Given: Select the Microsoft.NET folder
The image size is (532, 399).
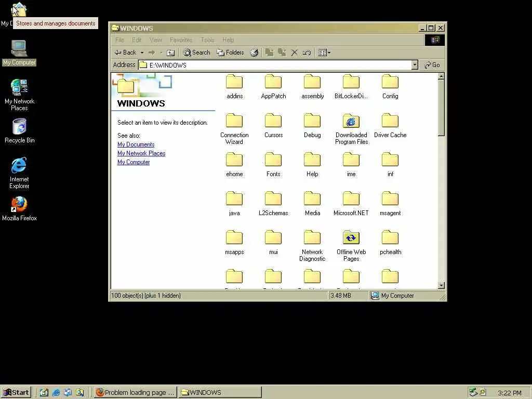Looking at the screenshot, I should [351, 204].
